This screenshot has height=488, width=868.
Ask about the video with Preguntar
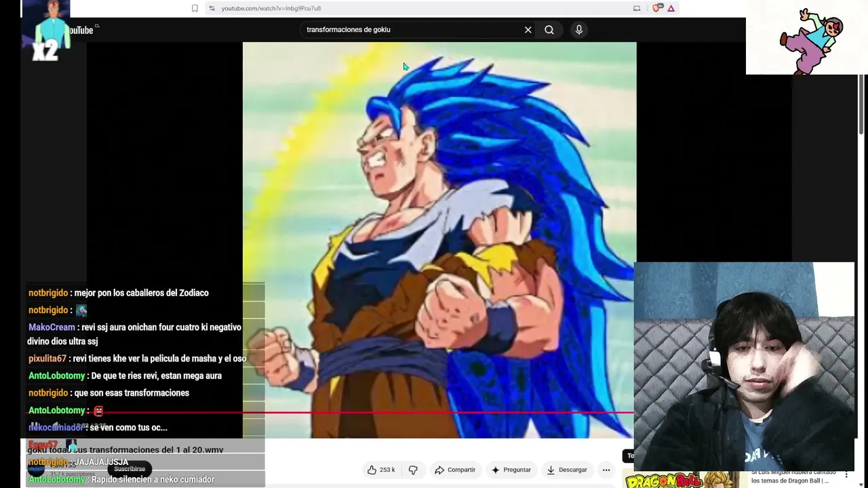tap(511, 470)
